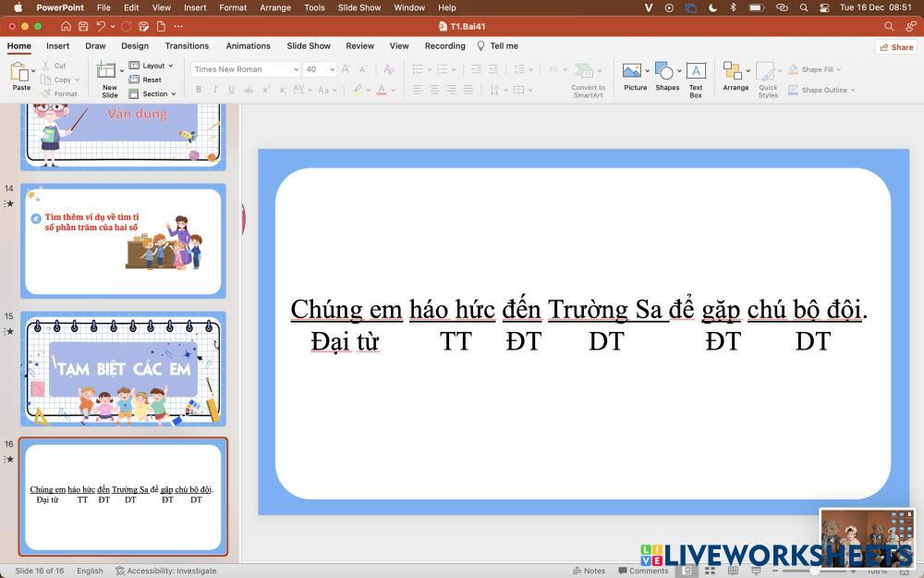Switch to the Animations tab
Image resolution: width=924 pixels, height=578 pixels.
pos(248,45)
